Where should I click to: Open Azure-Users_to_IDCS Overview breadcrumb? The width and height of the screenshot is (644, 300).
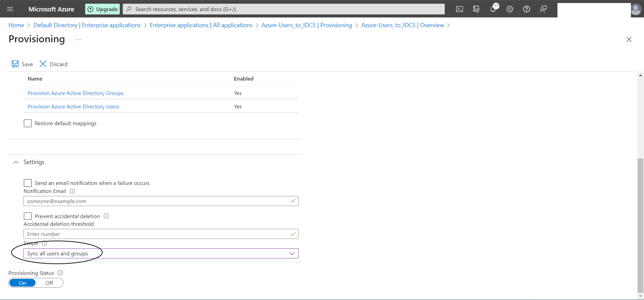[402, 25]
